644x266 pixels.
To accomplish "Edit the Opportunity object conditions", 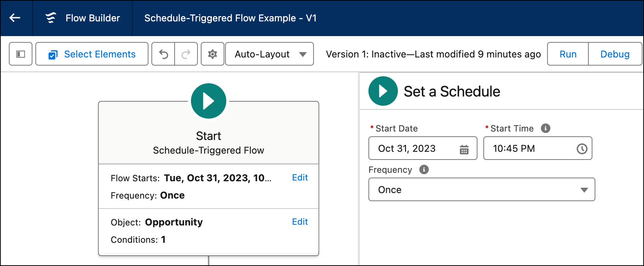I will (300, 222).
